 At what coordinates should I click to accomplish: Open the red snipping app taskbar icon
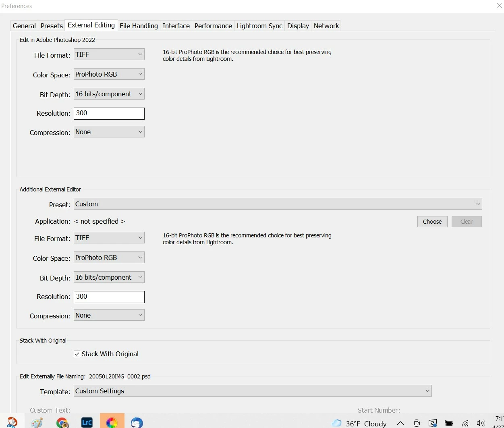pyautogui.click(x=12, y=422)
